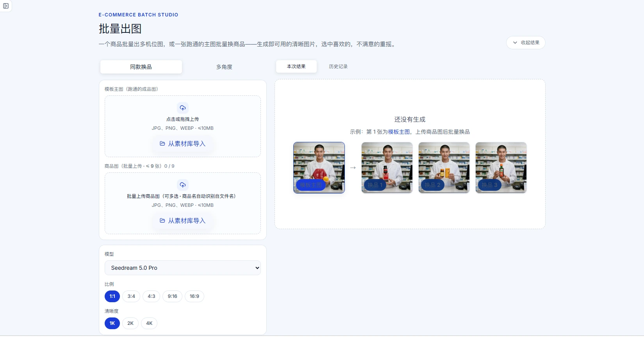Viewport: 644px width, 337px height.
Task: Click the 还没有生成 empty-state text
Action: 410,120
